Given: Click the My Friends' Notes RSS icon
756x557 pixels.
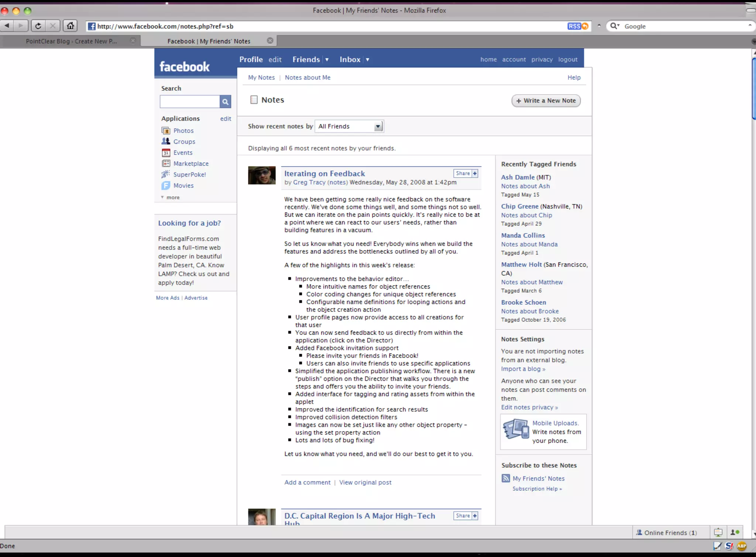Looking at the screenshot, I should click(506, 478).
